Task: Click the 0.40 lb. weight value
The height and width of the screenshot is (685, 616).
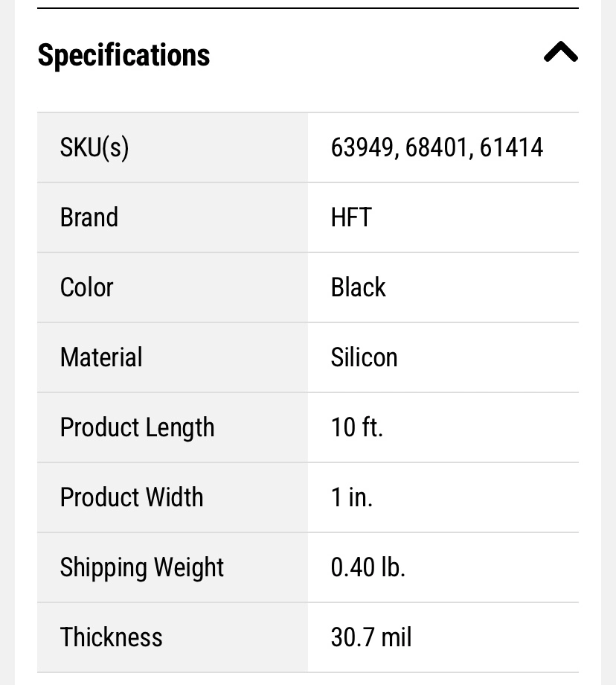Action: click(x=368, y=567)
